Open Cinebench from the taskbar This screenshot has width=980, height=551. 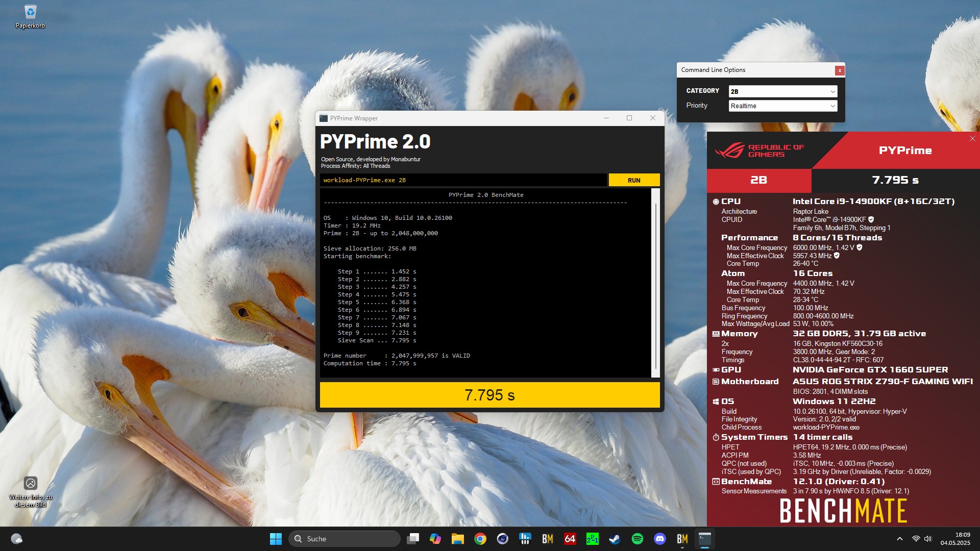(503, 539)
